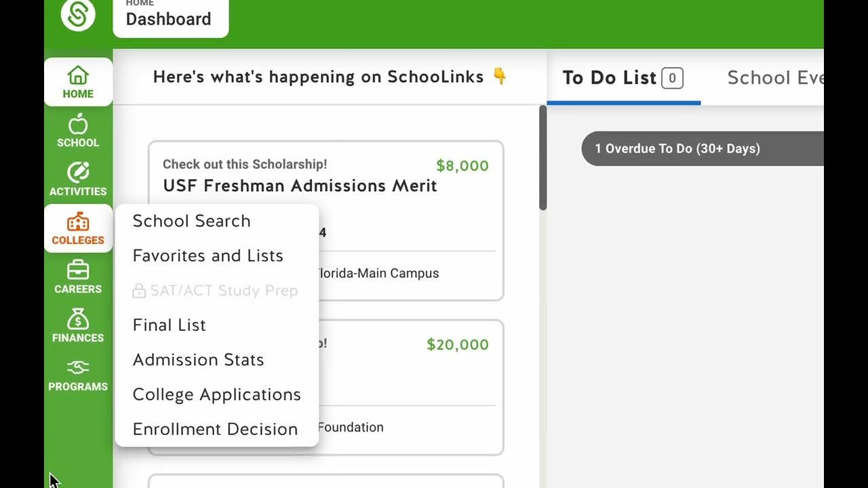Viewport: 868px width, 488px height.
Task: Choose School Search from Colleges menu
Action: click(x=191, y=221)
